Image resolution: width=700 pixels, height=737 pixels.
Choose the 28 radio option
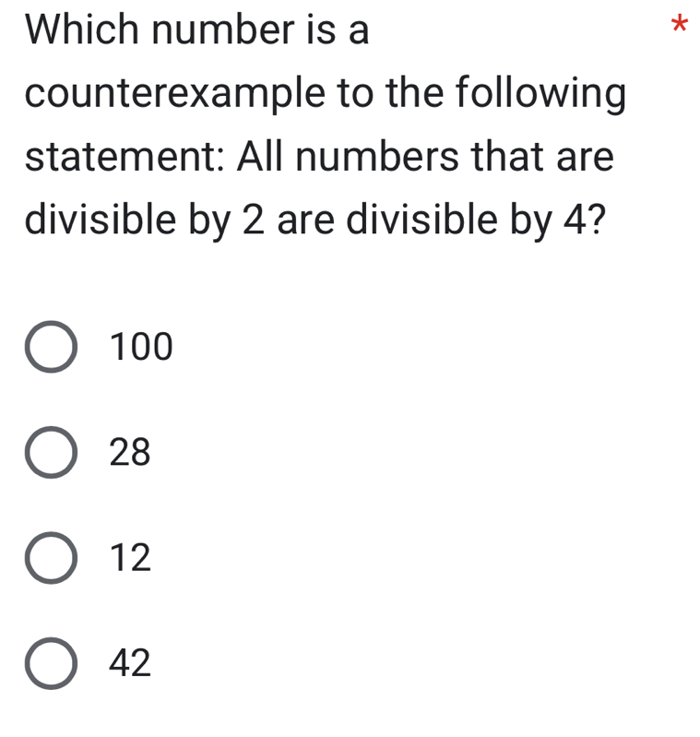tap(51, 453)
